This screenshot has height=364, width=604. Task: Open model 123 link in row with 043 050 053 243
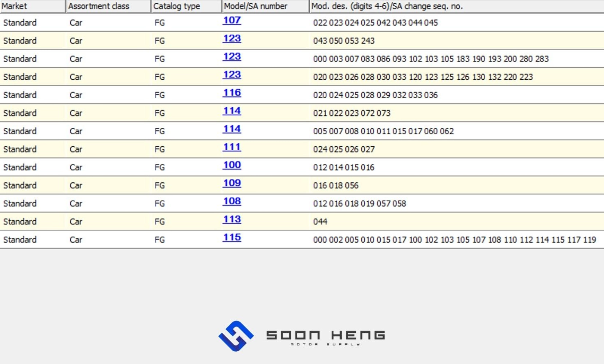232,39
